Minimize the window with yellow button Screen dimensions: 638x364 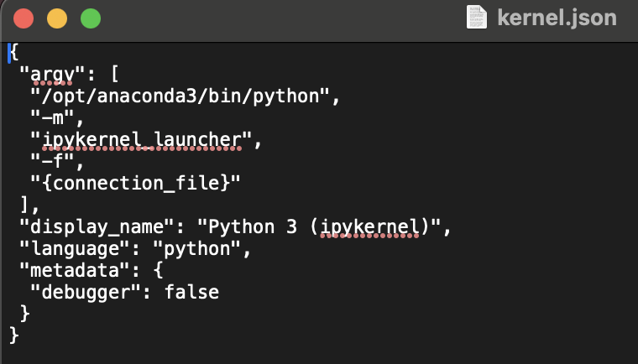[x=57, y=18]
